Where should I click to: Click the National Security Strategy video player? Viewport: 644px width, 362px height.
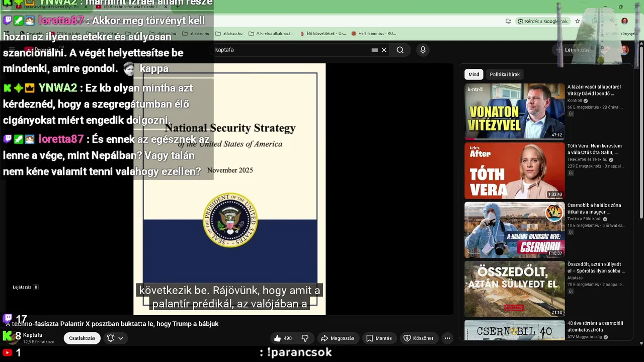coord(229,189)
